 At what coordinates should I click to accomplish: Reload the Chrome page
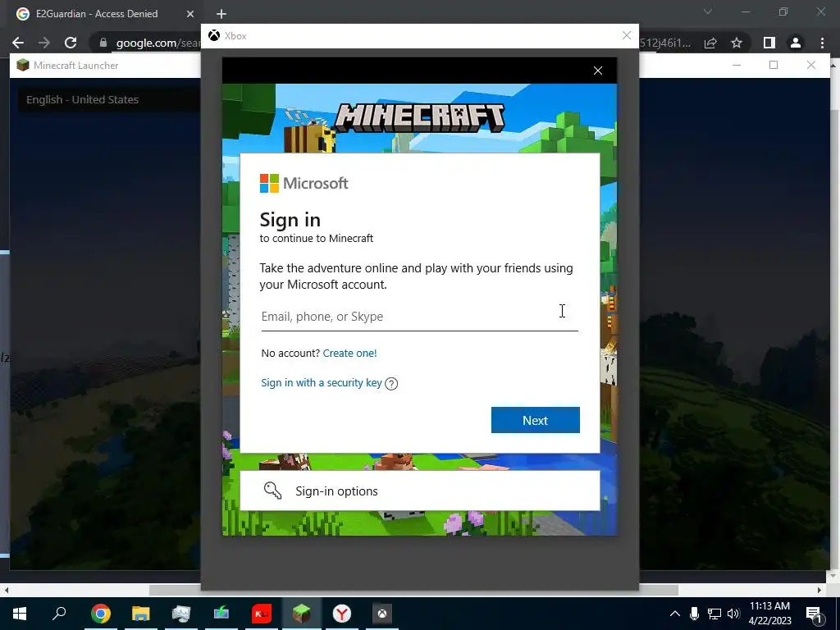71,43
